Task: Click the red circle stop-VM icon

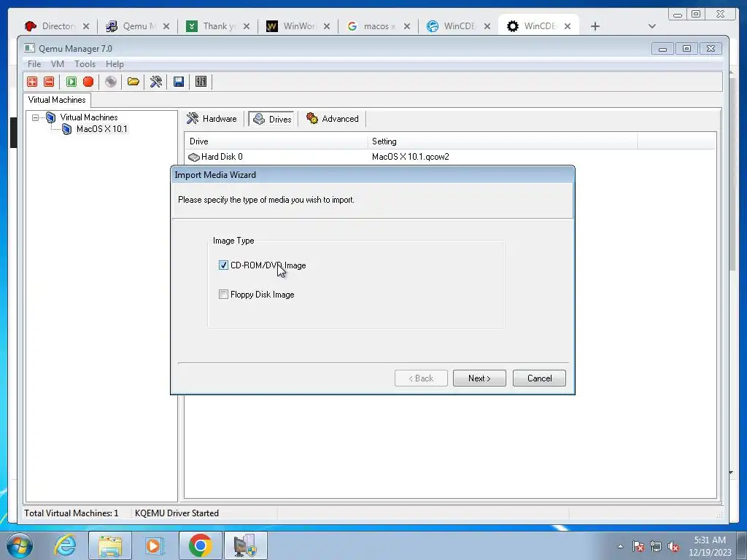Action: click(88, 82)
